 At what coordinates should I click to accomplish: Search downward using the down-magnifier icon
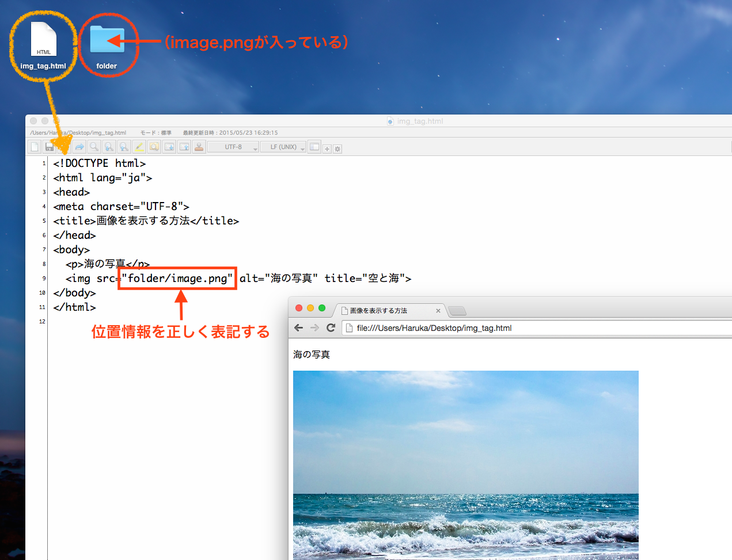coord(108,147)
